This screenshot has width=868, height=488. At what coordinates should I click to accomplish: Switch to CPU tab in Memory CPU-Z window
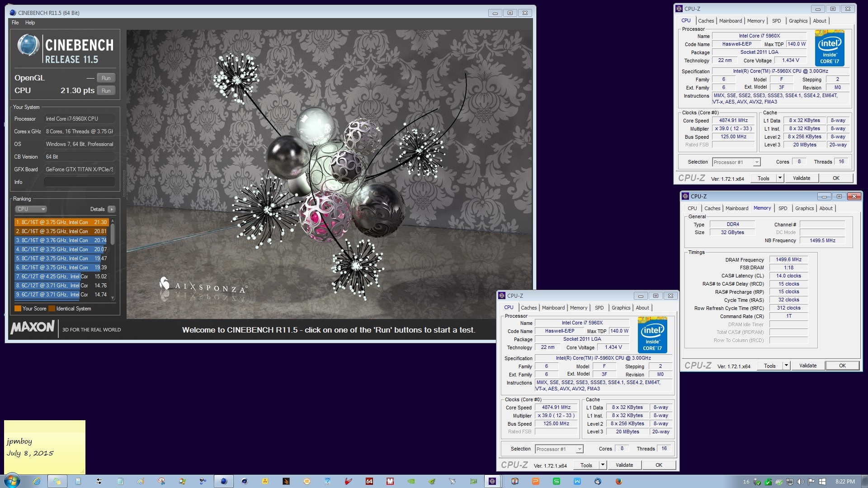coord(692,208)
